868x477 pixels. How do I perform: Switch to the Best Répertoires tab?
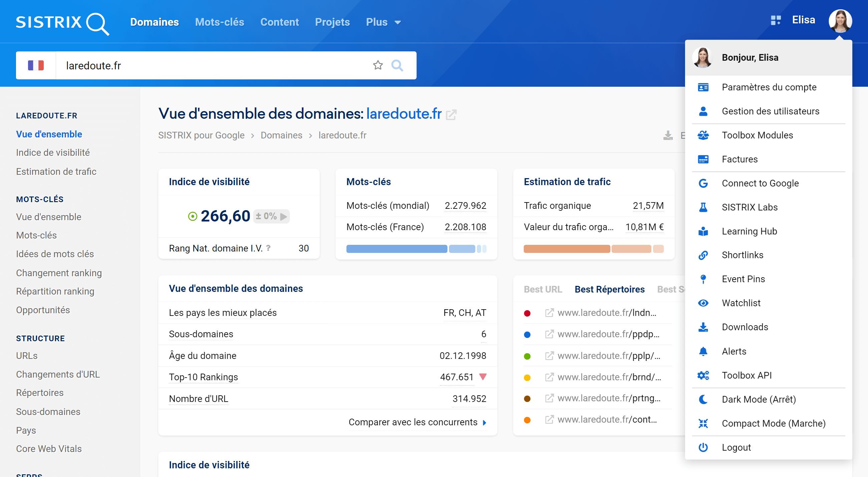tap(610, 289)
